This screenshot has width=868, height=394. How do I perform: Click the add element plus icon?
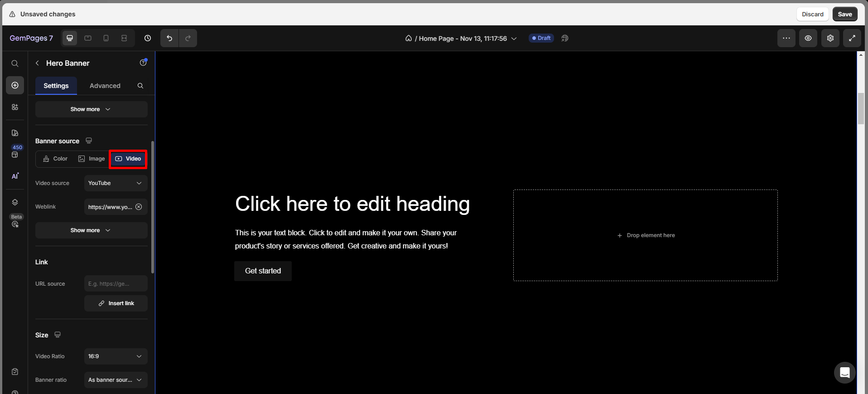coord(15,85)
